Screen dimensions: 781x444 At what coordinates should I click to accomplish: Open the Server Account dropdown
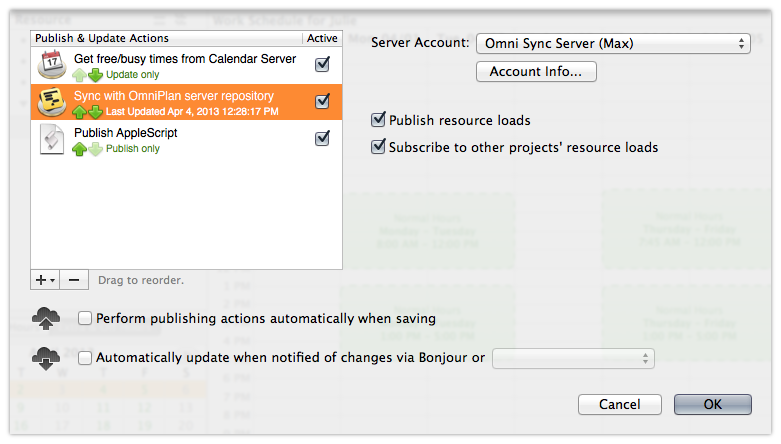tap(612, 43)
